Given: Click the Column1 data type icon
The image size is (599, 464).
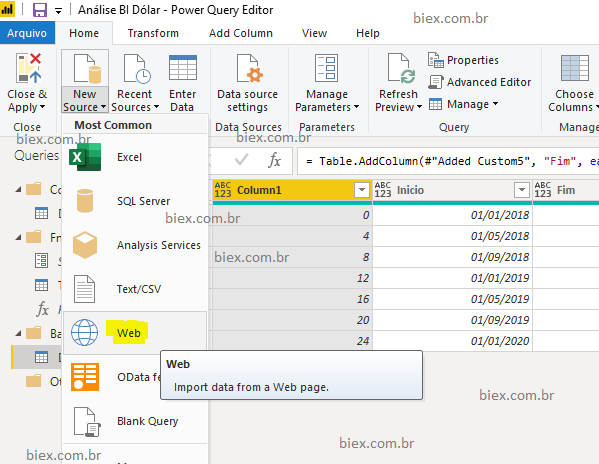Looking at the screenshot, I should click(x=223, y=190).
